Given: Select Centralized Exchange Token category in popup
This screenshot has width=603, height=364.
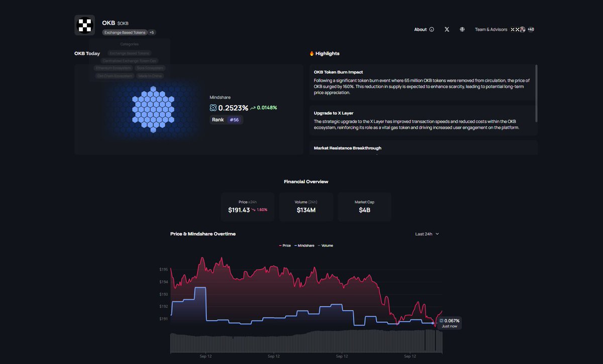Looking at the screenshot, I should 130,60.
